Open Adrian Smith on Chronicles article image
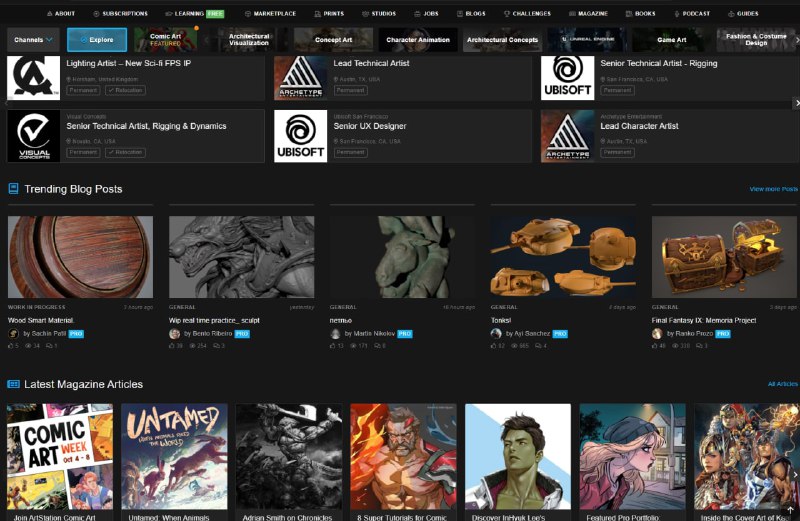This screenshot has height=521, width=800. coord(289,457)
